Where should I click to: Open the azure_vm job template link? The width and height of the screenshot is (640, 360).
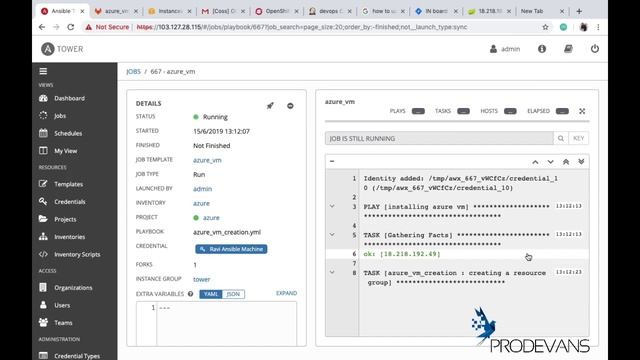[x=207, y=160]
